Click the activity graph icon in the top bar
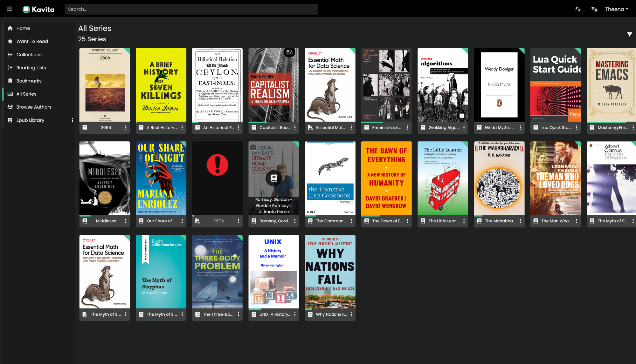This screenshot has height=364, width=636. coord(578,9)
